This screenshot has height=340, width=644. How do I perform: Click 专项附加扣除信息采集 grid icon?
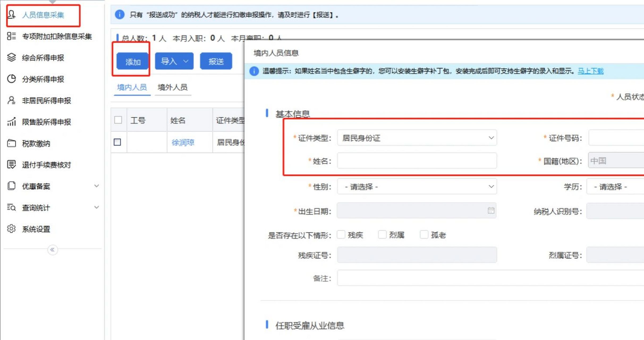click(x=11, y=36)
